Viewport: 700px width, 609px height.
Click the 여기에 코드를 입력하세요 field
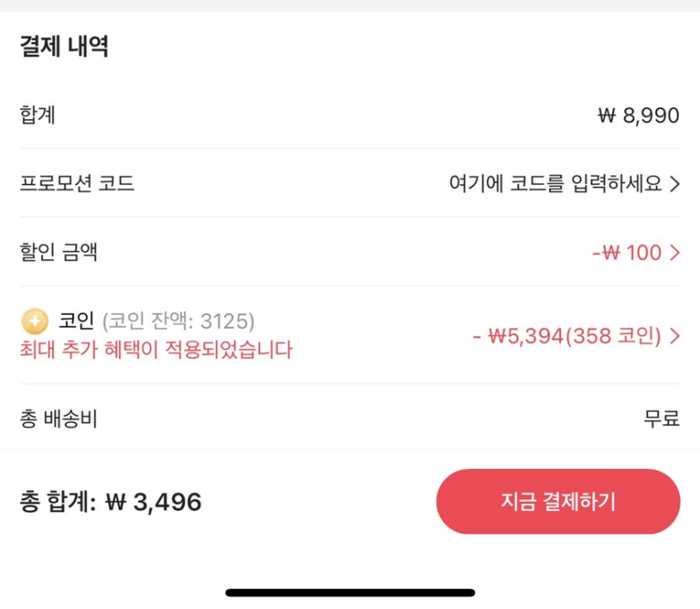pos(556,184)
